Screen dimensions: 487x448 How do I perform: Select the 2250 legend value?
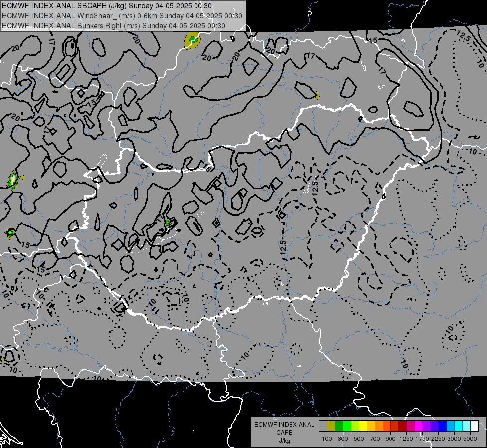(x=438, y=439)
